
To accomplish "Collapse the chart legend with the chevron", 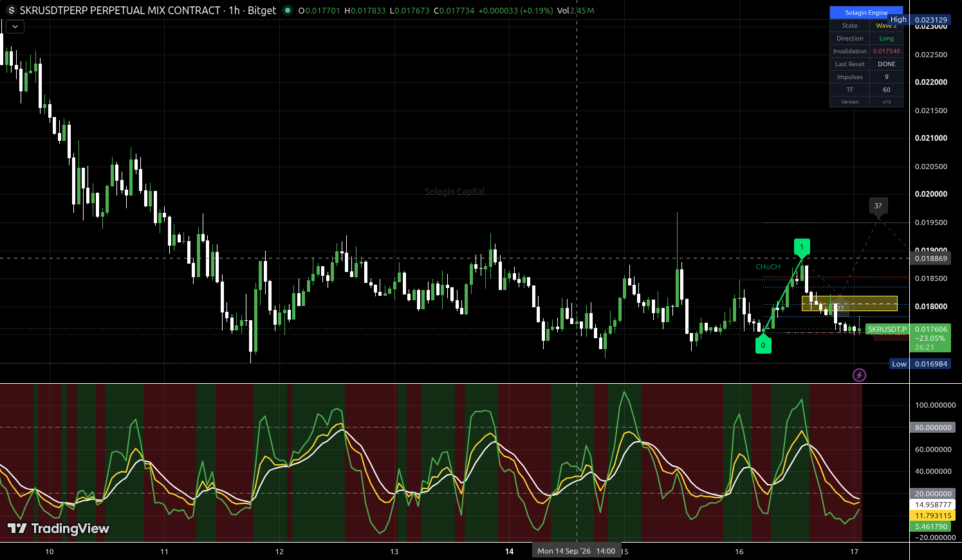I will tap(14, 26).
